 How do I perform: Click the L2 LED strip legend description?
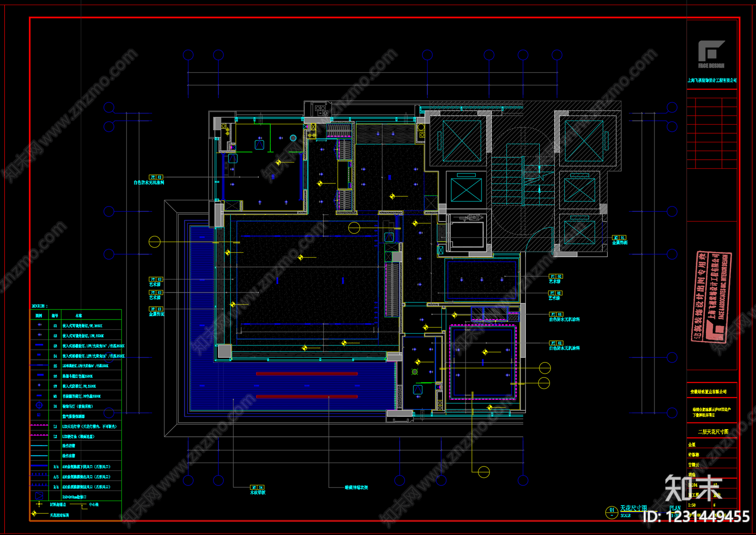click(78, 436)
